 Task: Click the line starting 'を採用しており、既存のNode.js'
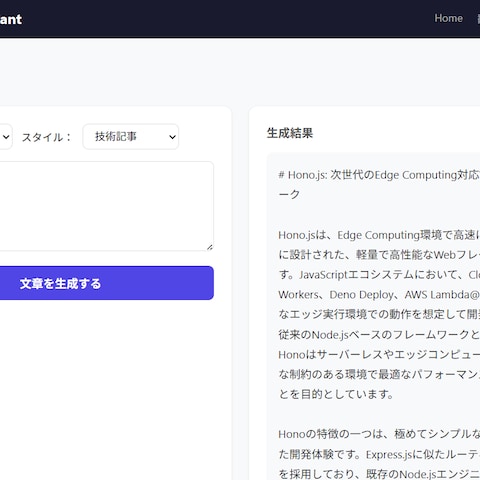tap(379, 474)
